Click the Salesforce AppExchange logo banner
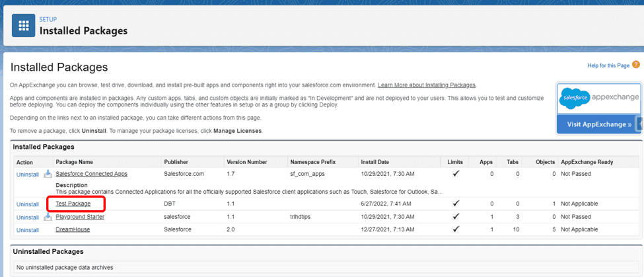Image resolution: width=644 pixels, height=277 pixels. (599, 99)
